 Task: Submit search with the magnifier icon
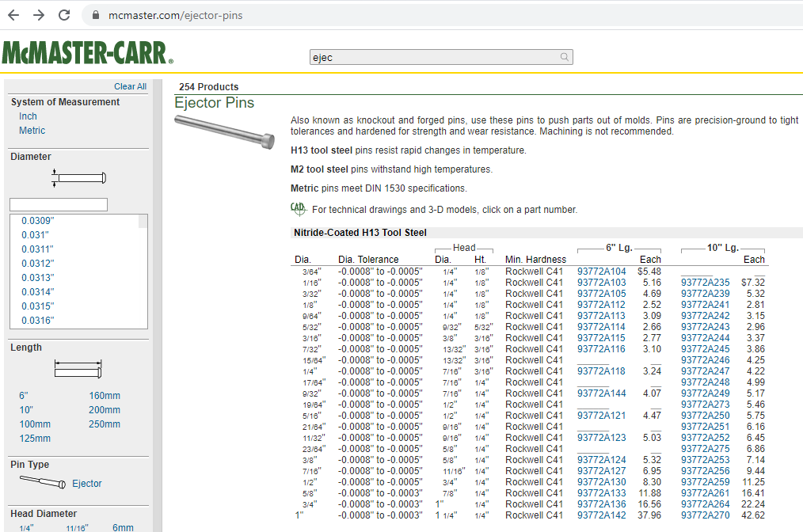(x=565, y=57)
